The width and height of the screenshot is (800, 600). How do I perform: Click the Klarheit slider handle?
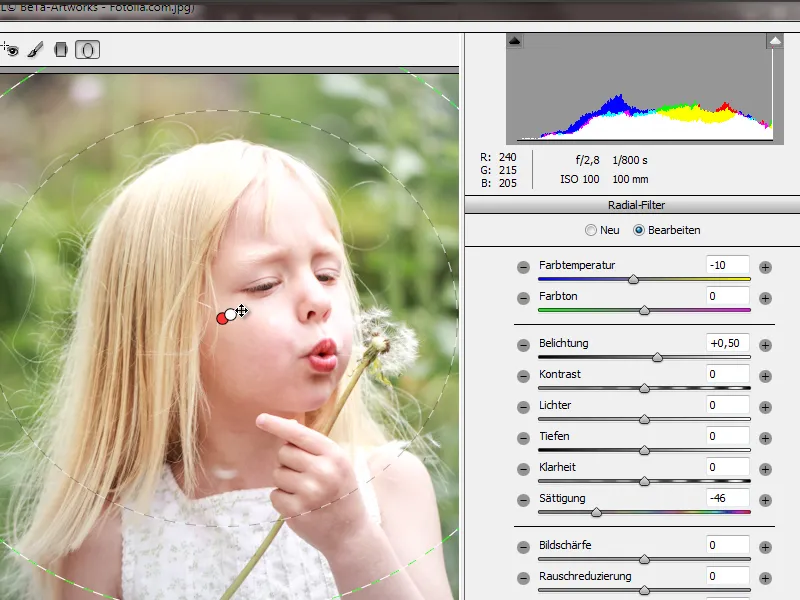644,481
